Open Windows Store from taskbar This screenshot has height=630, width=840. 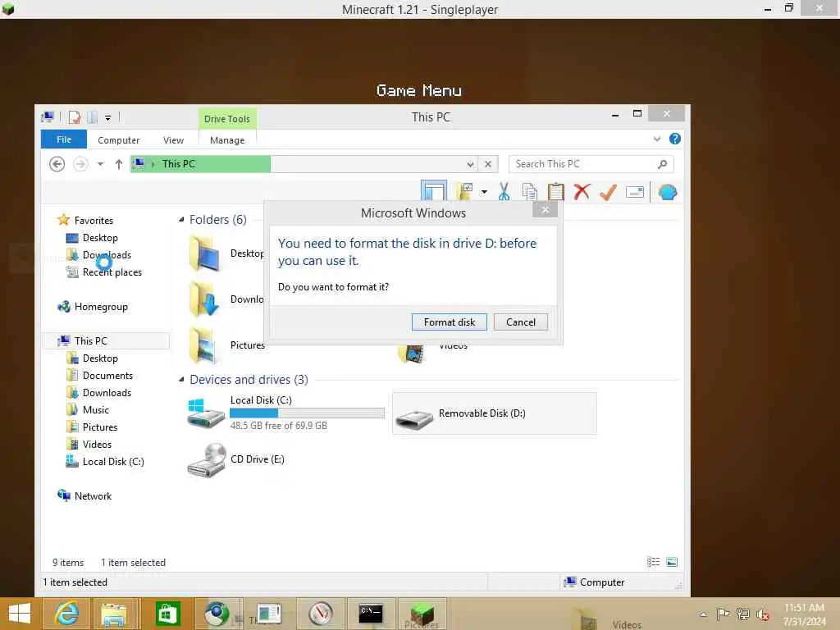pyautogui.click(x=167, y=614)
